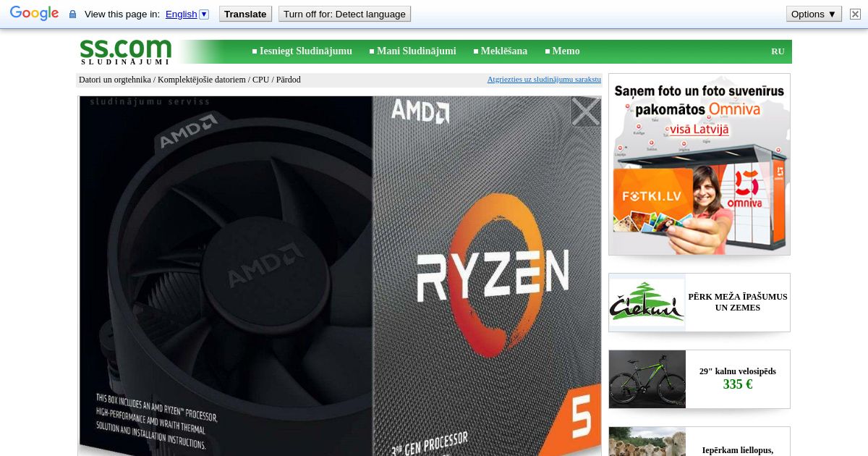The image size is (868, 456).
Task: Open Memo menu item
Action: (566, 51)
